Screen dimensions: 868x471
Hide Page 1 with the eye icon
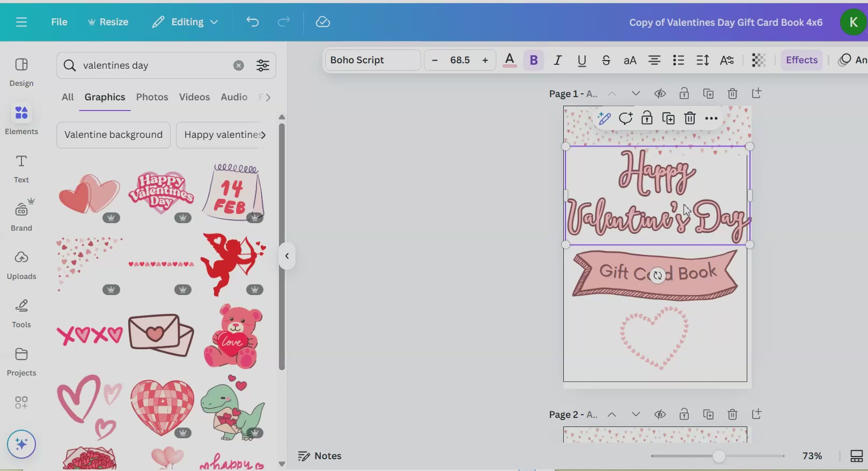[x=660, y=94]
